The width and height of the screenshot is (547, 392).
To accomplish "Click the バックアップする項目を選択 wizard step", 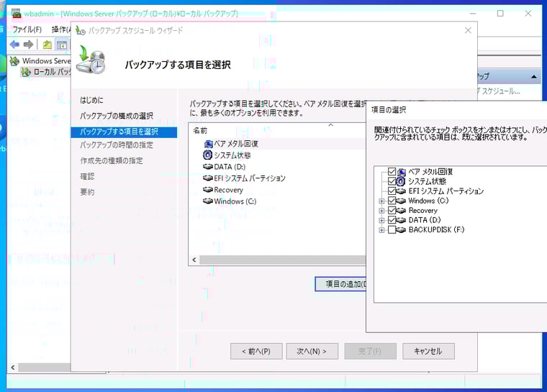I will coord(124,132).
